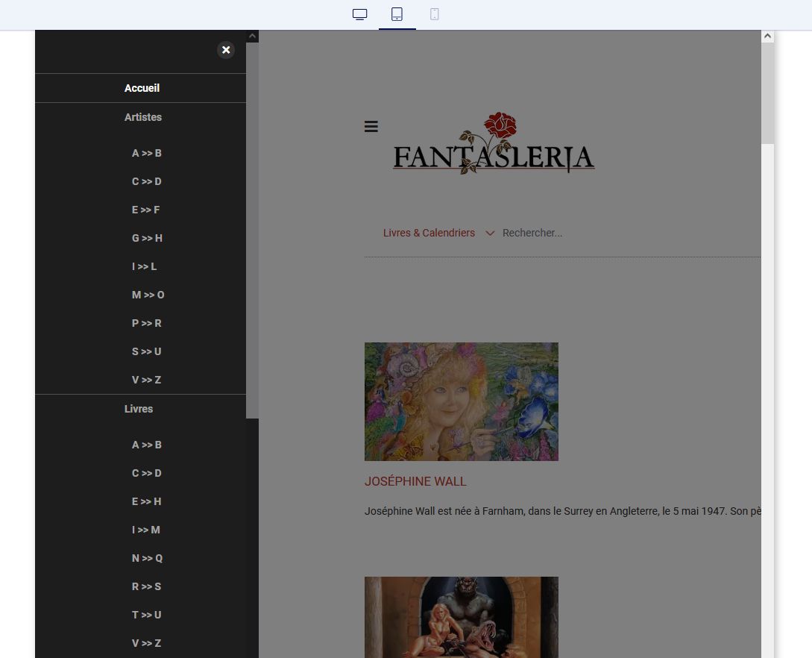The image size is (812, 658).
Task: Click Joséphine Wall biography text
Action: coord(562,511)
